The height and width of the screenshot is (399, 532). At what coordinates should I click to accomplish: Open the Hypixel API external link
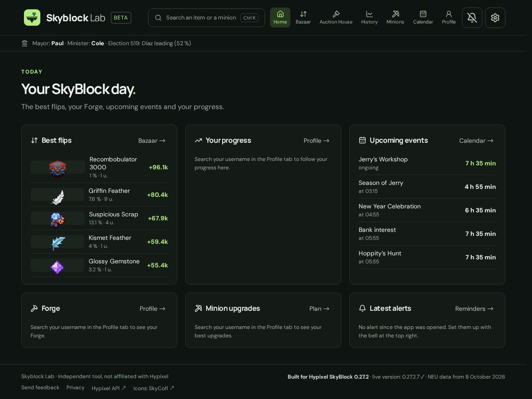(109, 388)
